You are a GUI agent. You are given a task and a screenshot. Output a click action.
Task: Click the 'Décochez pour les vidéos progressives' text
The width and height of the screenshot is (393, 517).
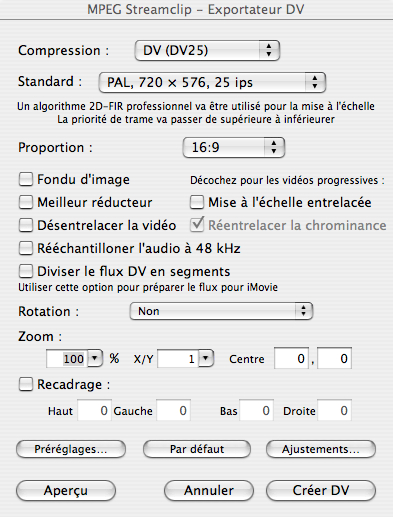287,180
